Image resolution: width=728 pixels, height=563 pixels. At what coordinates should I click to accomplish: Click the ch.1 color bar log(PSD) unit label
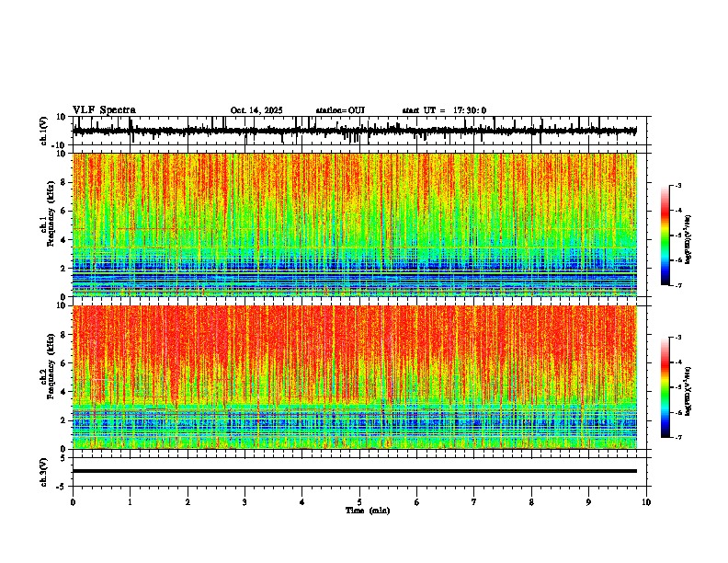(688, 240)
